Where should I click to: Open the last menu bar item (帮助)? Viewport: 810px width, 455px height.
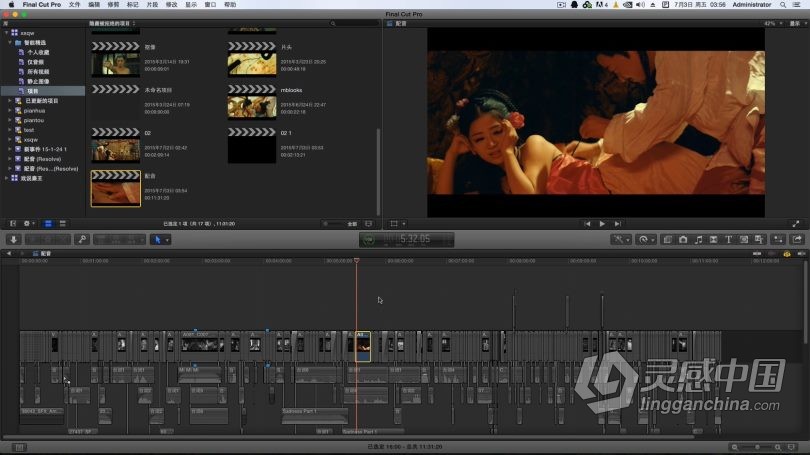(230, 5)
